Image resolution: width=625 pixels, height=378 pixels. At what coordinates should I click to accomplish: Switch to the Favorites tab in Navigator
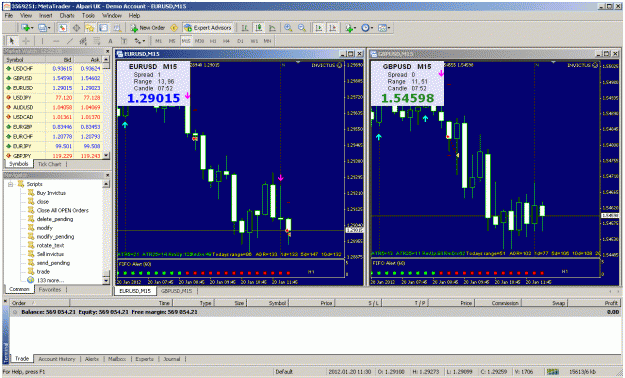(50, 290)
